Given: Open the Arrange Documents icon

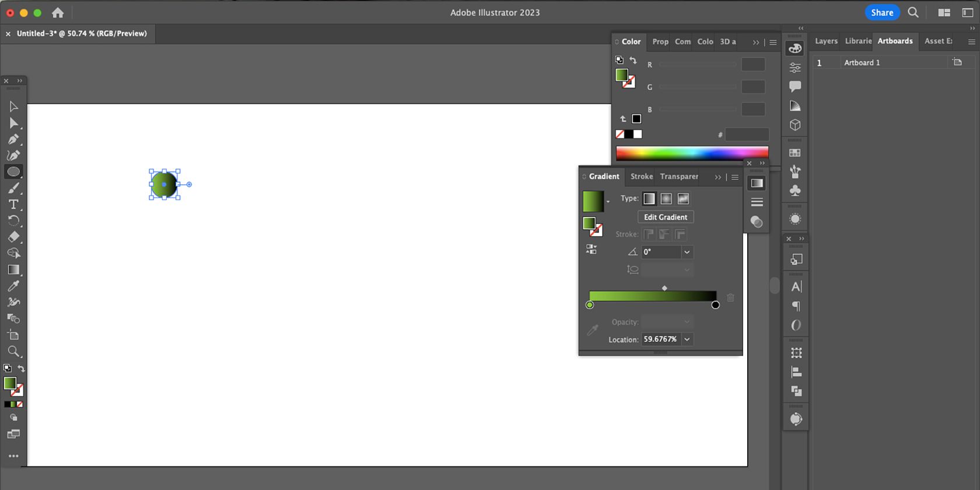Looking at the screenshot, I should 944,12.
